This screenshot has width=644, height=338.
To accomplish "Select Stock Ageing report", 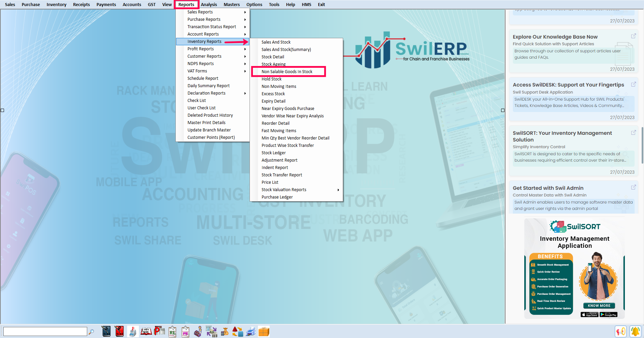I will [297, 64].
